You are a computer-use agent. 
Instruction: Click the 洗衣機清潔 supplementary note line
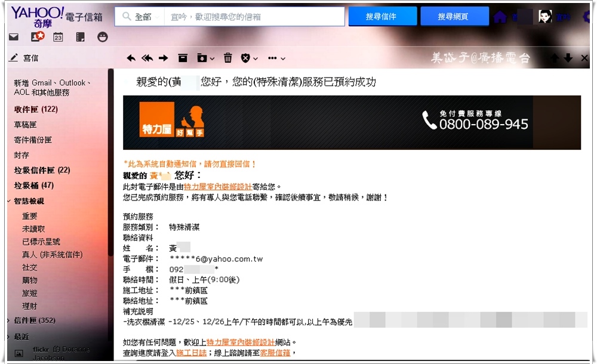point(238,322)
